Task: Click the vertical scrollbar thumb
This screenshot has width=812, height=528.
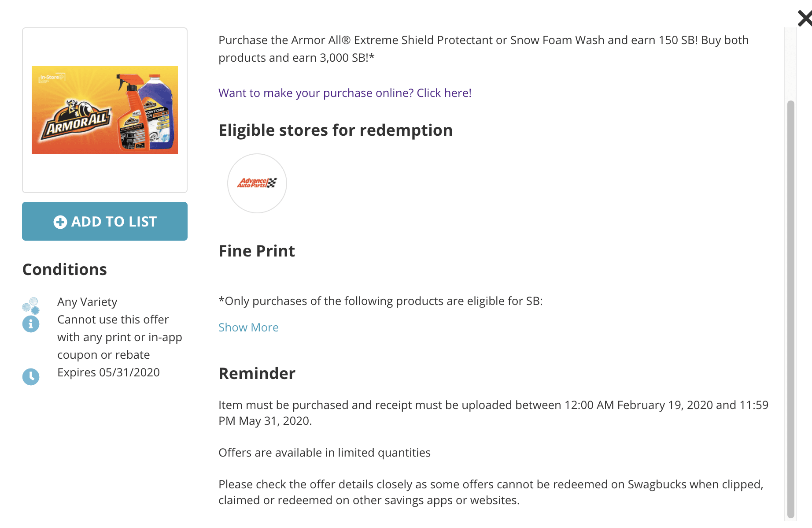Action: pyautogui.click(x=790, y=309)
